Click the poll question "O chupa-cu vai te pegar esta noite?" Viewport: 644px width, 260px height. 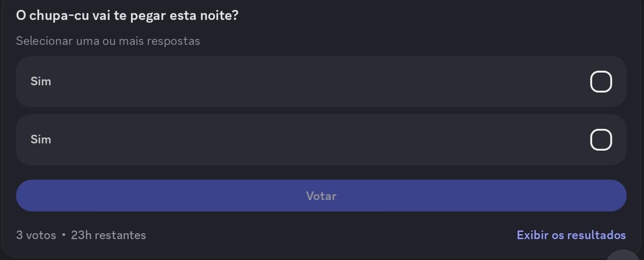tap(127, 15)
